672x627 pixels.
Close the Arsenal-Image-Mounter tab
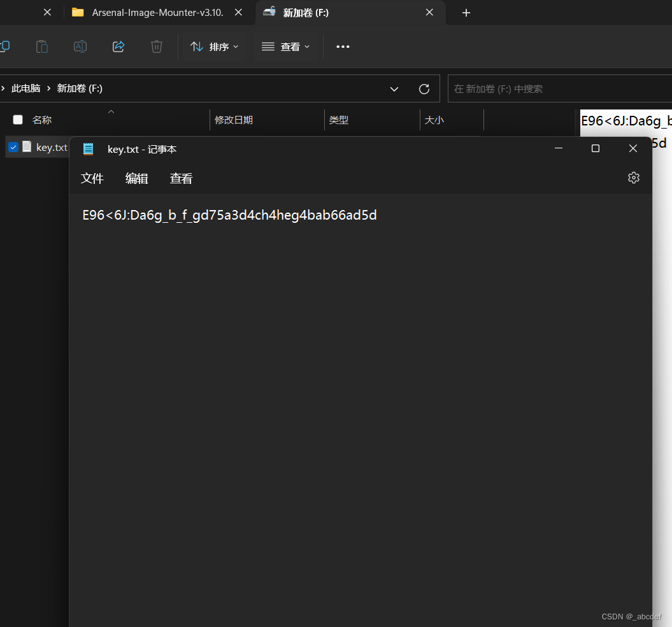pos(239,13)
